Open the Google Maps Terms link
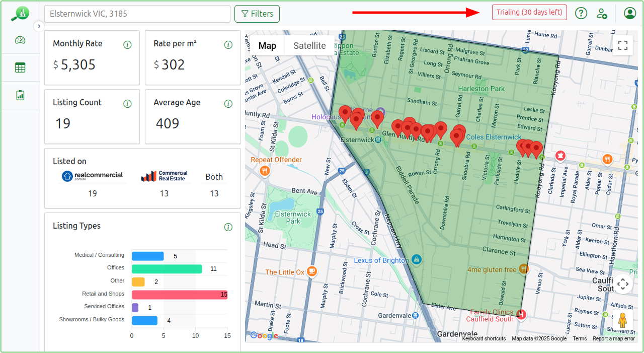The image size is (644, 353). point(580,338)
